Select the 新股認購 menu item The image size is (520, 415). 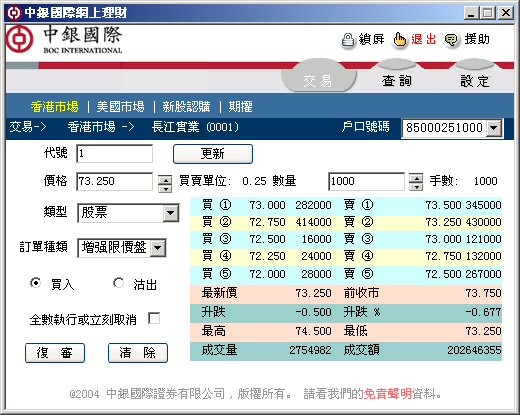click(x=186, y=107)
